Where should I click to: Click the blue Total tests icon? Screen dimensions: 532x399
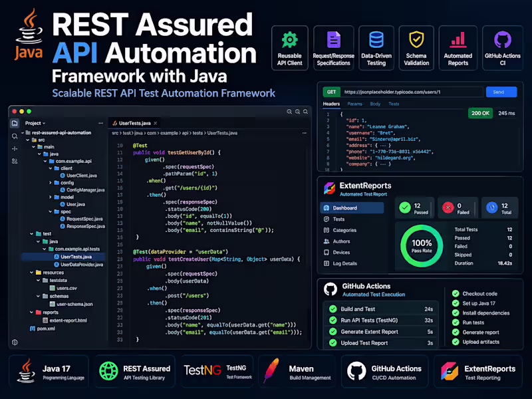coord(492,207)
